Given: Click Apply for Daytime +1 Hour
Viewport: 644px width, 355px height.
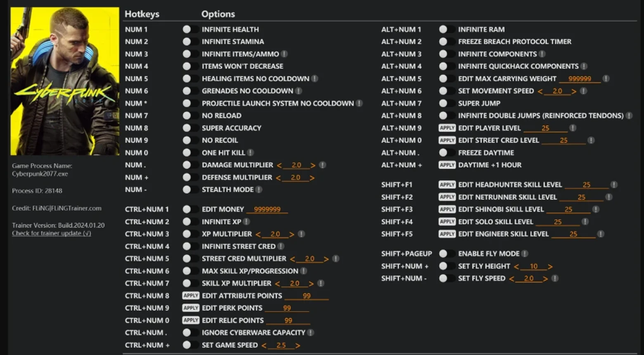Looking at the screenshot, I should (447, 165).
